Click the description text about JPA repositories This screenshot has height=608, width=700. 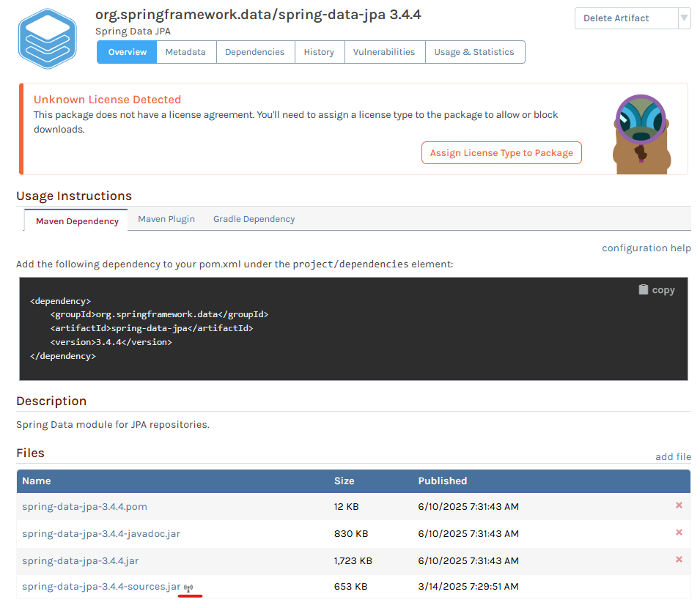point(112,425)
